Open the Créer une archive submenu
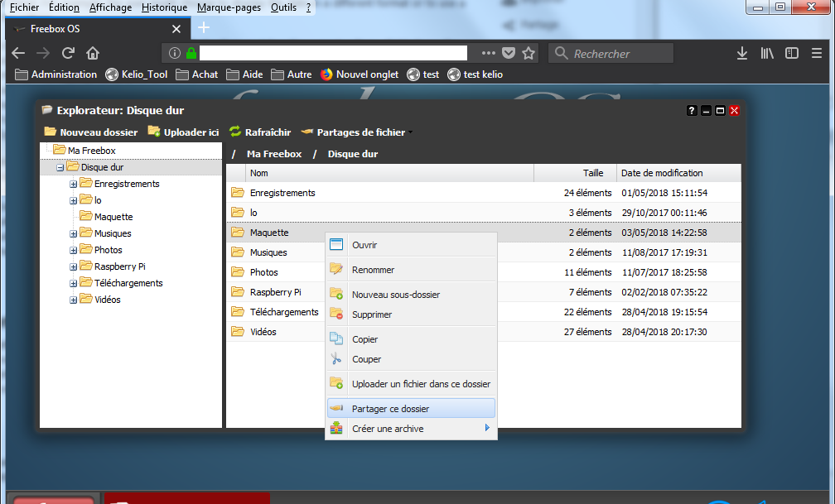Viewport: 835px width, 504px height. click(411, 429)
